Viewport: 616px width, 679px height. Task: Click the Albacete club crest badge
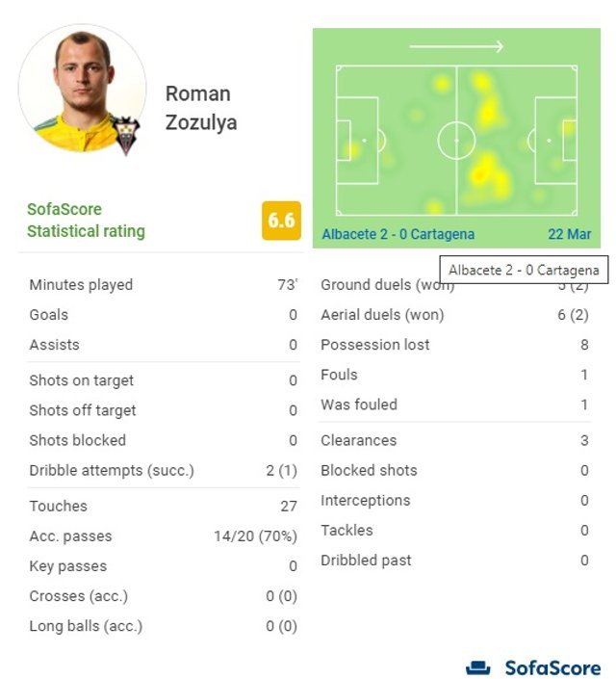126,136
